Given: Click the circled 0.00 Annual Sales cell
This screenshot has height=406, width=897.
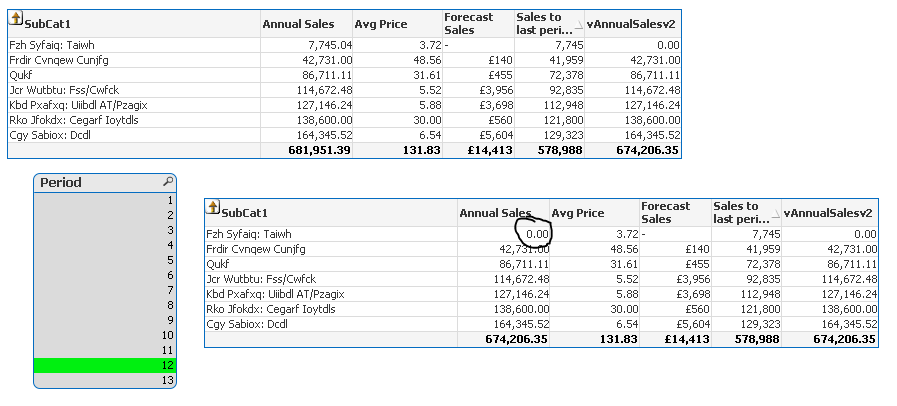Looking at the screenshot, I should [x=537, y=234].
